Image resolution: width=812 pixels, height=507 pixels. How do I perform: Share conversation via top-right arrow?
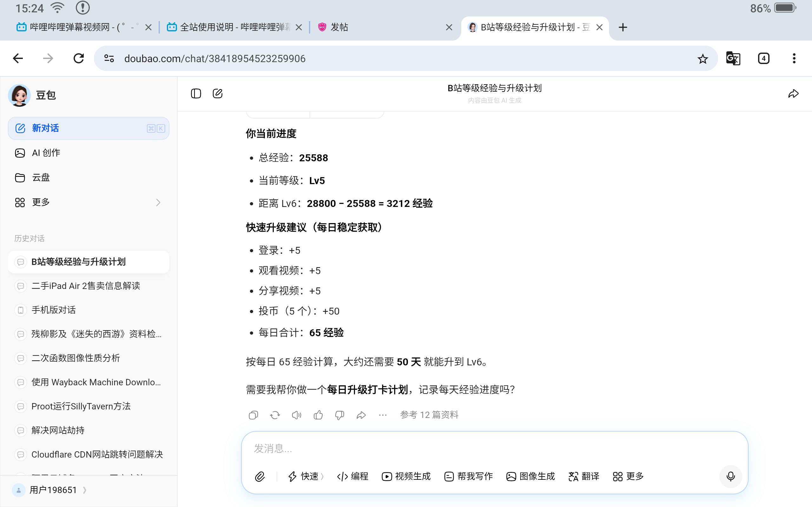(x=793, y=93)
